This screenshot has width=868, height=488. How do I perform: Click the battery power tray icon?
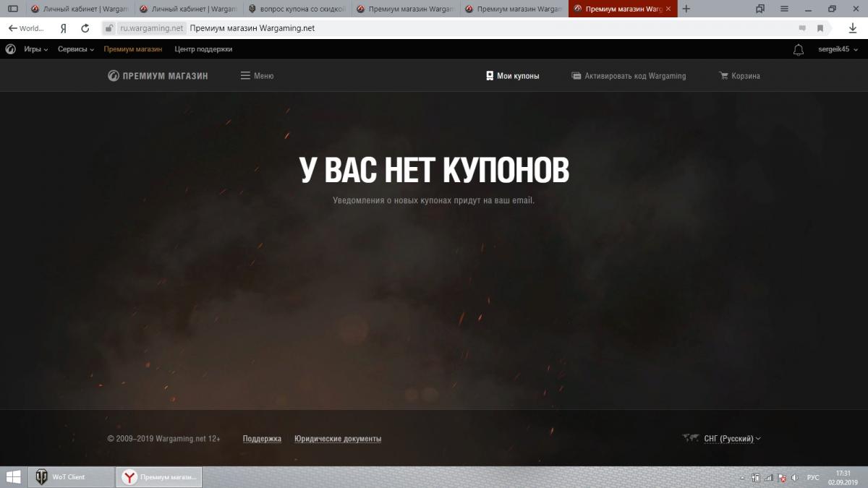click(756, 478)
